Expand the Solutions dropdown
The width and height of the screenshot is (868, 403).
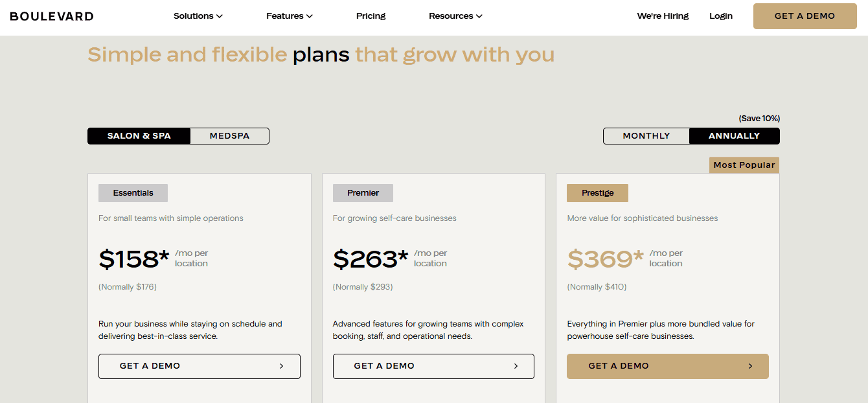[x=198, y=16]
